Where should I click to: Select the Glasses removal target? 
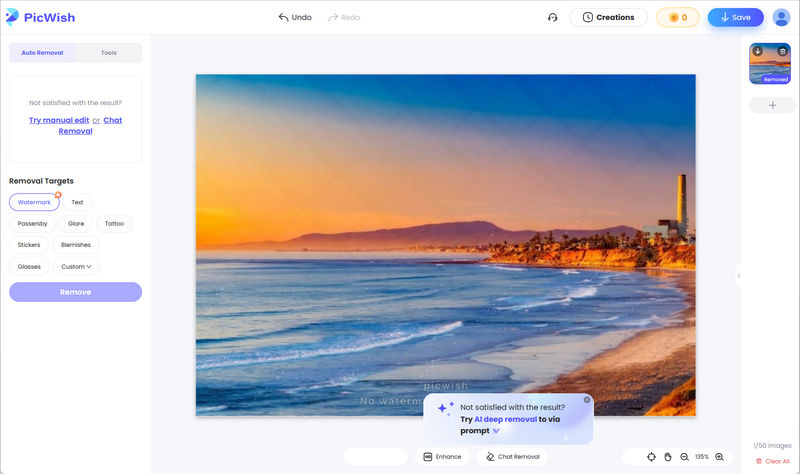[x=29, y=266]
